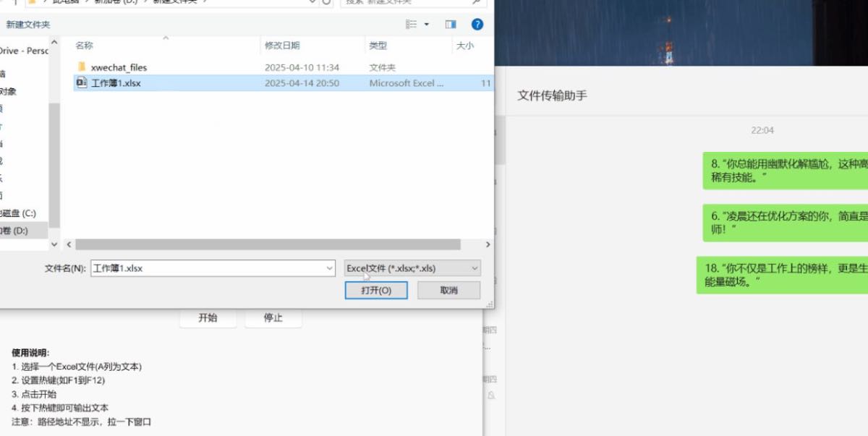This screenshot has height=436, width=868.
Task: Sort files by 类型 column header
Action: pyautogui.click(x=378, y=46)
